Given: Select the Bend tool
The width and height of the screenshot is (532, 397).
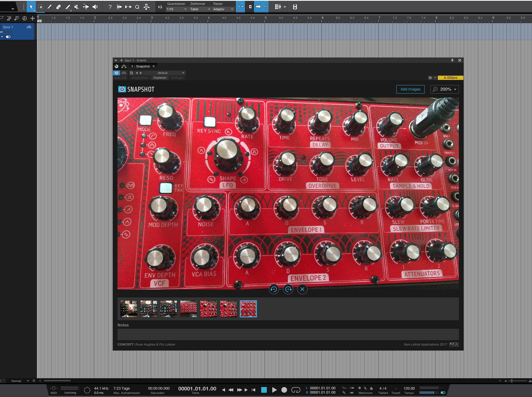Looking at the screenshot, I should [x=86, y=7].
